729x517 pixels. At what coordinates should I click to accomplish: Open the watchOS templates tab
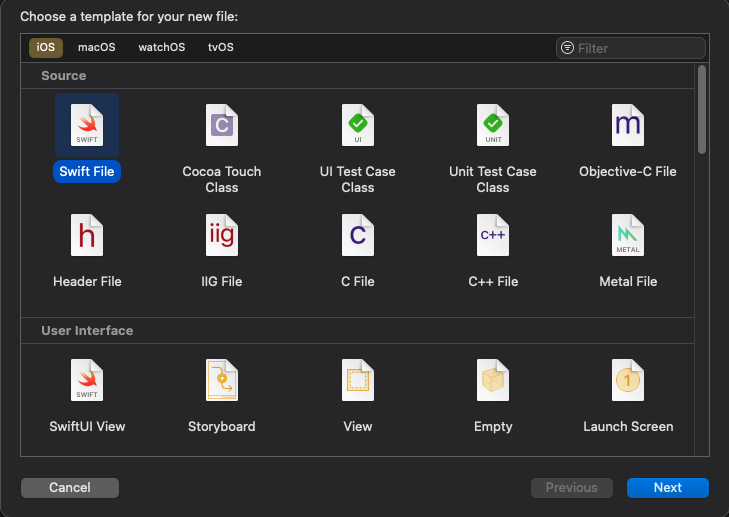[x=162, y=47]
